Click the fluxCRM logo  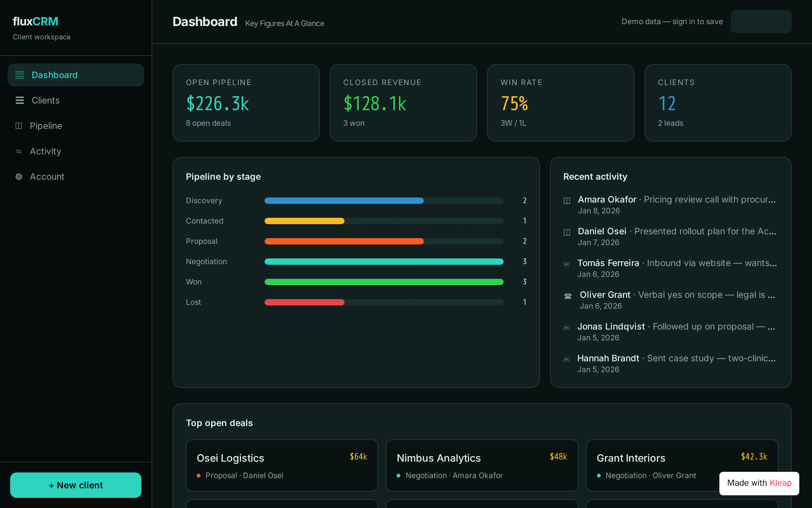click(35, 22)
